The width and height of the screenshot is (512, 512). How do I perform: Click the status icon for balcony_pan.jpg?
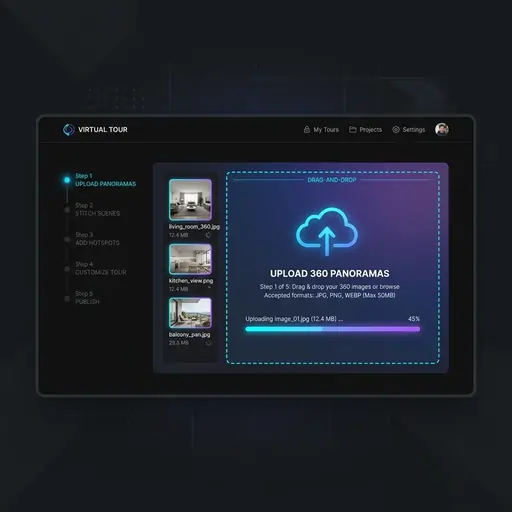click(x=209, y=343)
